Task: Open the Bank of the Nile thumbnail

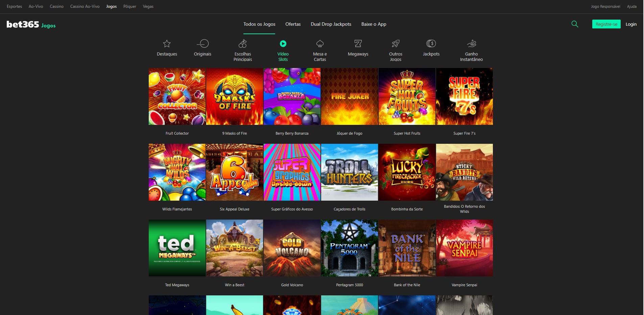Action: pos(407,248)
